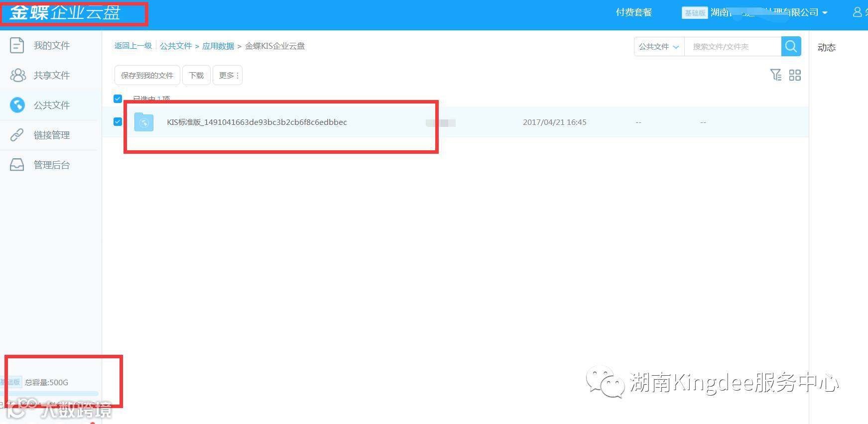This screenshot has width=868, height=424.
Task: Click the 基础版 badge beside company name
Action: 695,13
